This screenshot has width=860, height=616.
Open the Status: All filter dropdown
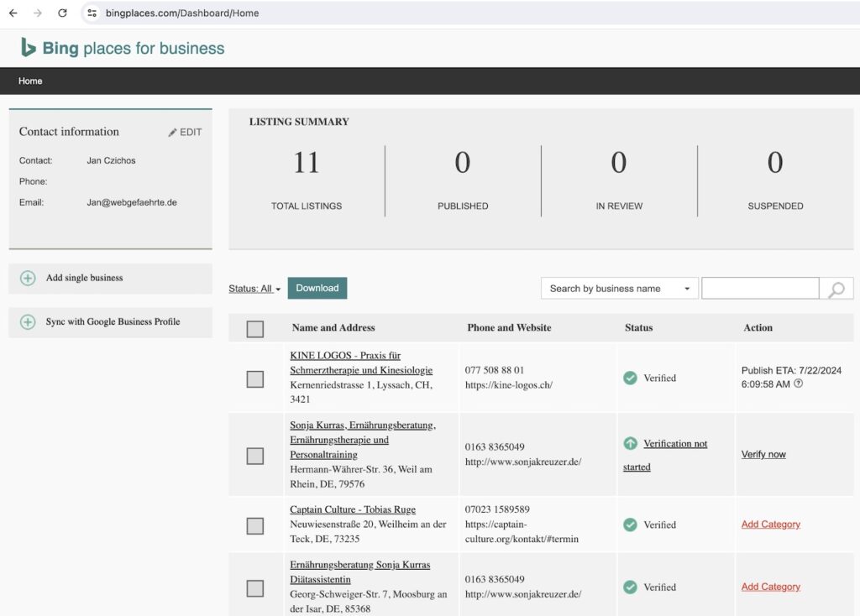[x=254, y=288]
